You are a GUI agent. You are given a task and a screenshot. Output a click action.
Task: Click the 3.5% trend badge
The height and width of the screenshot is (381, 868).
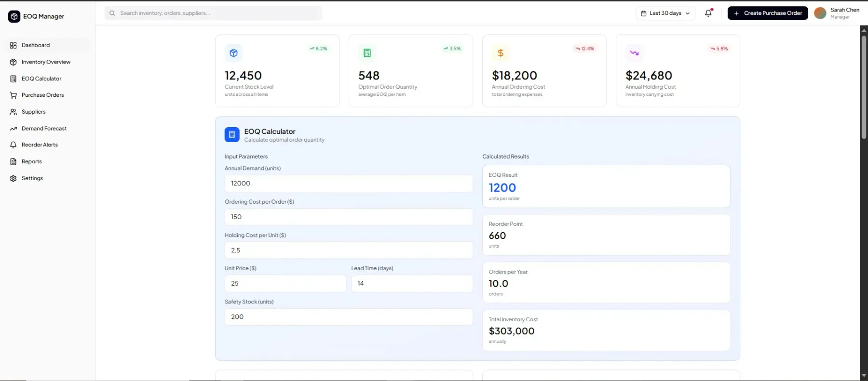point(452,49)
